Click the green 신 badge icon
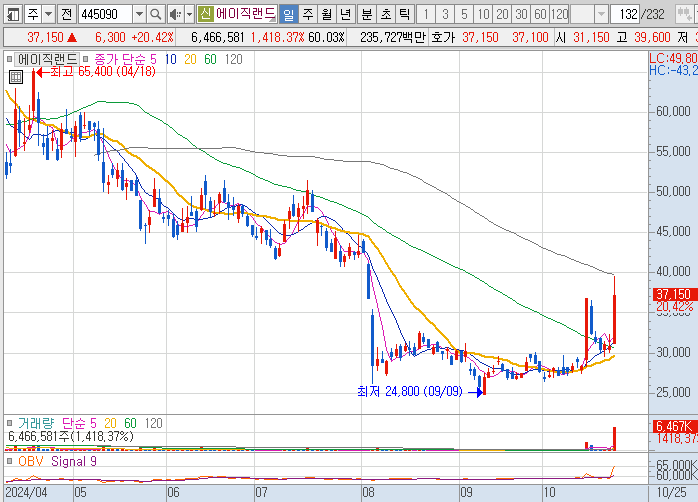 coord(205,14)
